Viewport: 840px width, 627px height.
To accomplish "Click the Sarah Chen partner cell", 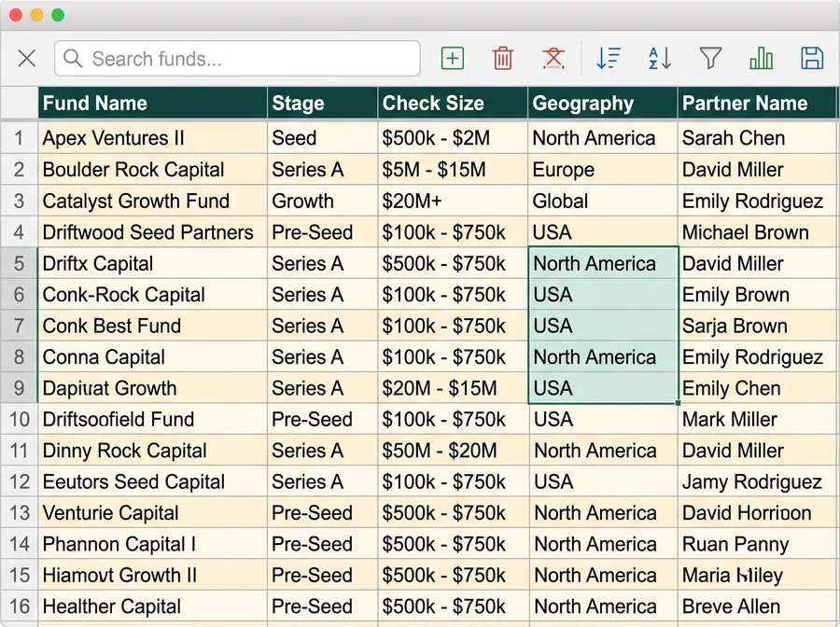I will (757, 138).
